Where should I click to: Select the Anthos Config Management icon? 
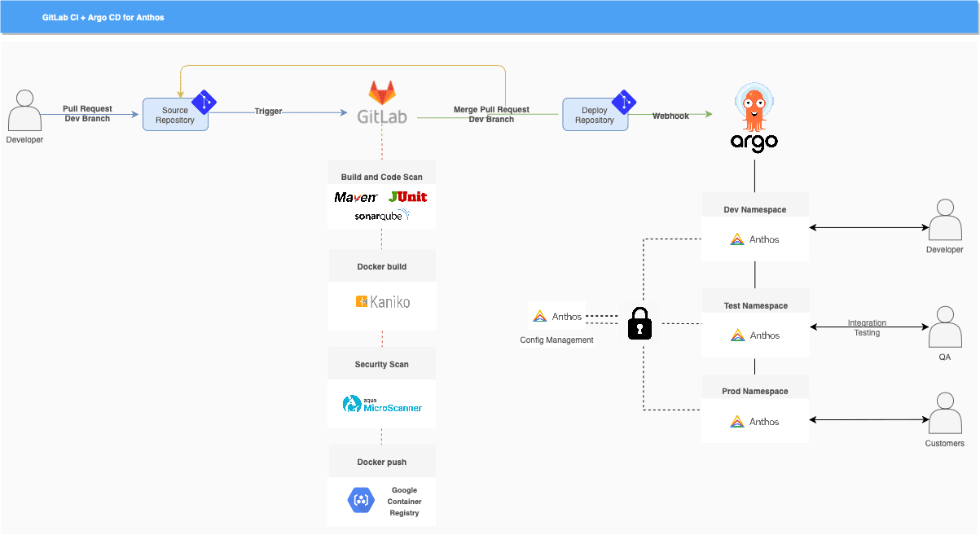click(x=540, y=314)
